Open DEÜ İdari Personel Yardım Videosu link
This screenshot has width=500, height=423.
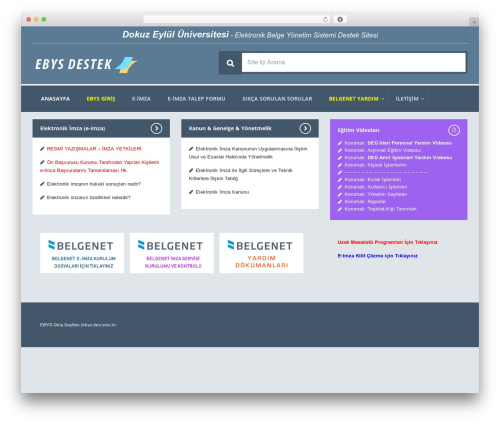(398, 143)
